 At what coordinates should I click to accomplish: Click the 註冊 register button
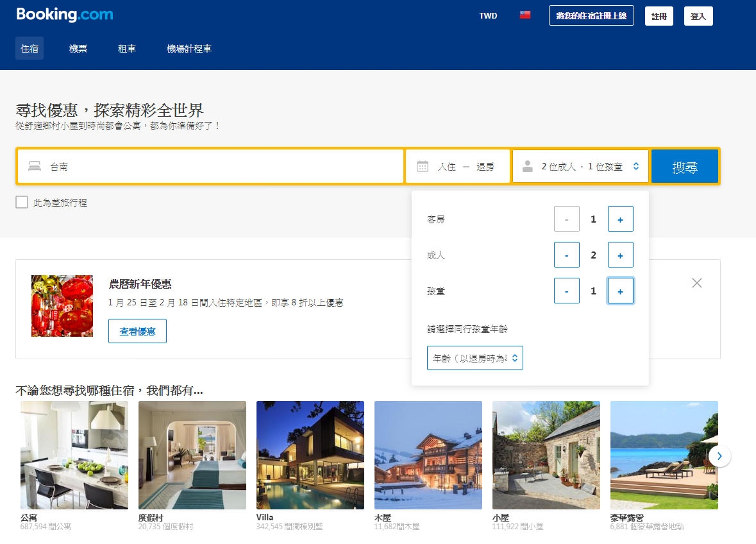pyautogui.click(x=659, y=16)
